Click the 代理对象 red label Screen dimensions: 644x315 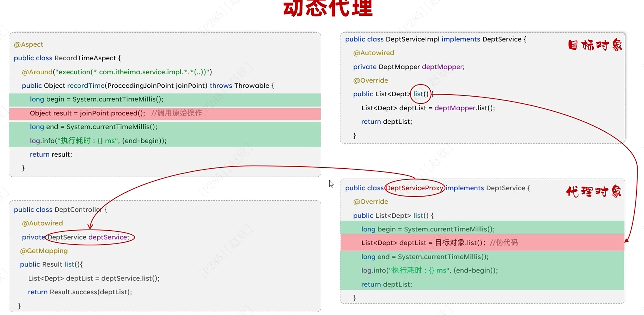coord(594,192)
